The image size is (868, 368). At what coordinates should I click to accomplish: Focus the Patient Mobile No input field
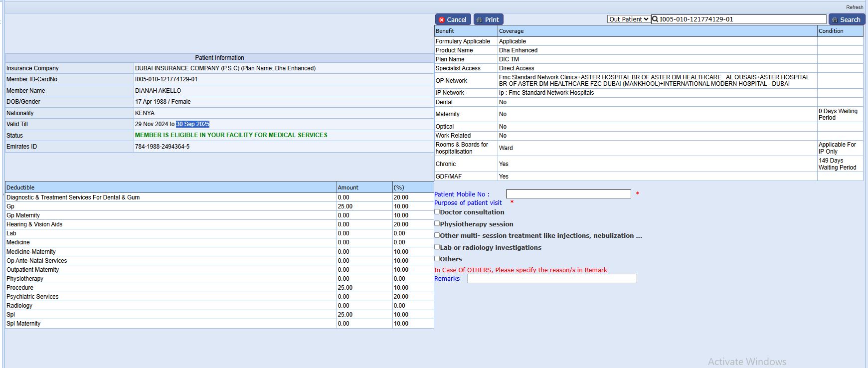(x=568, y=194)
